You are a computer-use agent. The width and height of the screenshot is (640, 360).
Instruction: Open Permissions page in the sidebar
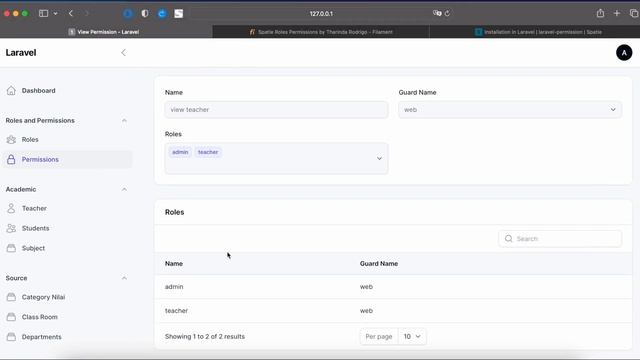pos(40,160)
